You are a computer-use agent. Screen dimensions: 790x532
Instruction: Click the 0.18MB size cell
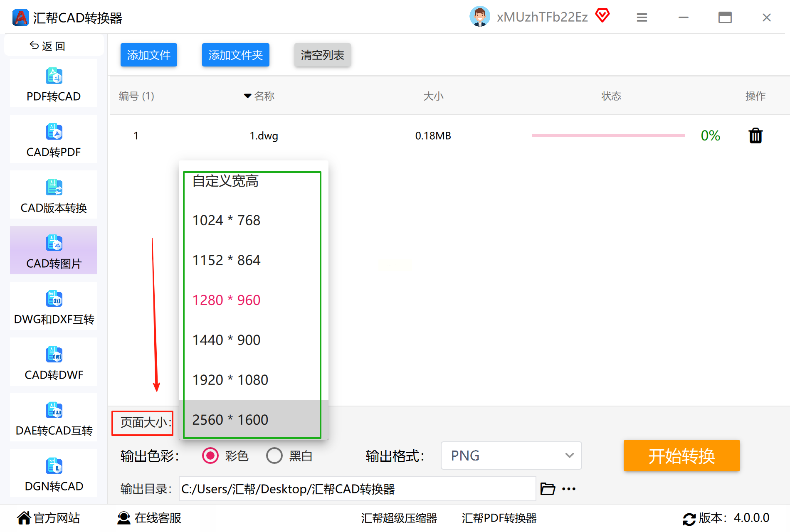tap(433, 136)
